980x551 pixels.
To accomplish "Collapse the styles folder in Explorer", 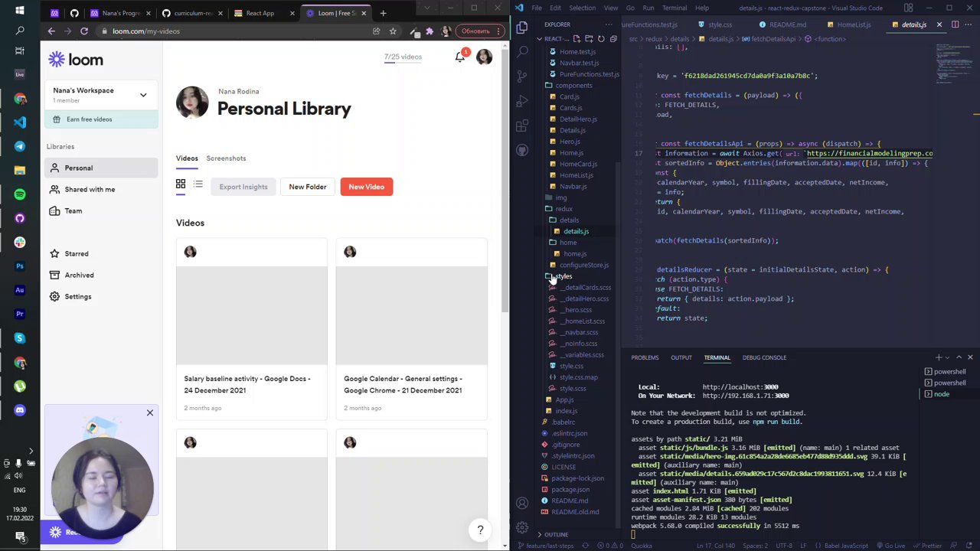I will (x=563, y=276).
